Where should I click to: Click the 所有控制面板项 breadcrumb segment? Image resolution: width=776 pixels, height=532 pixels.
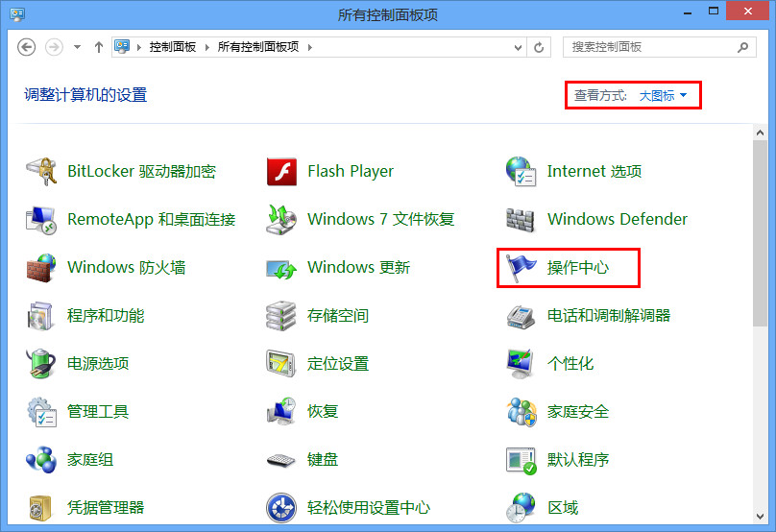click(x=257, y=47)
